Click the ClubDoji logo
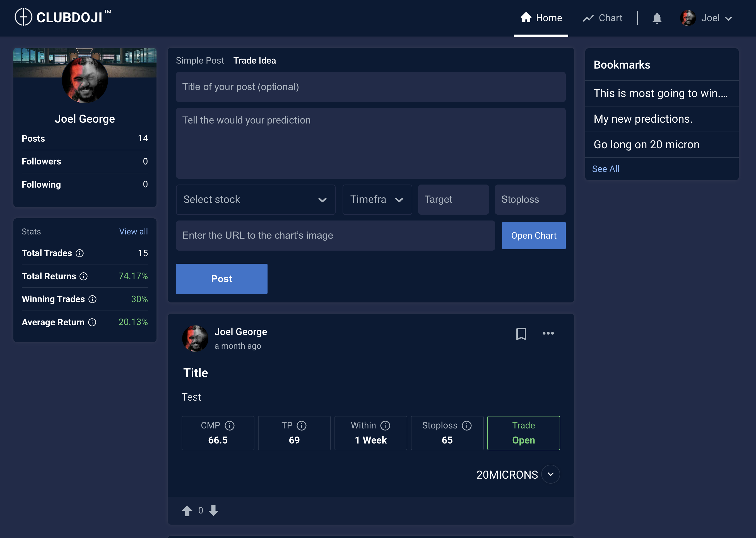Image resolution: width=756 pixels, height=538 pixels. click(63, 17)
